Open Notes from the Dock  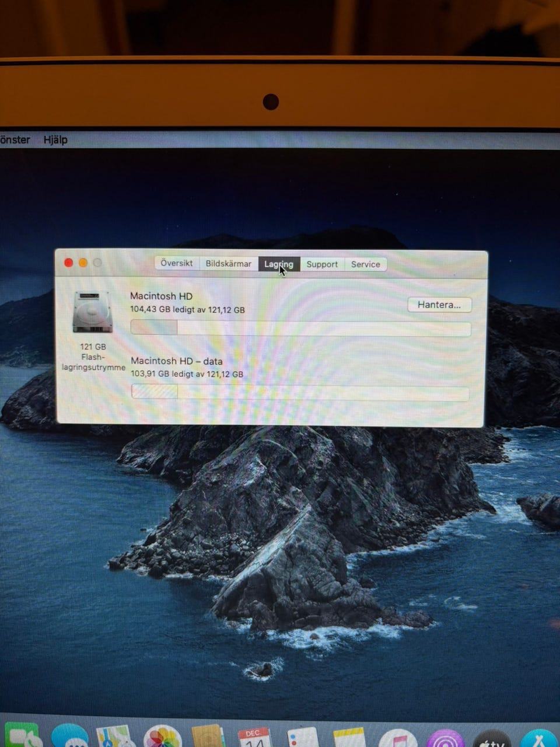click(349, 737)
